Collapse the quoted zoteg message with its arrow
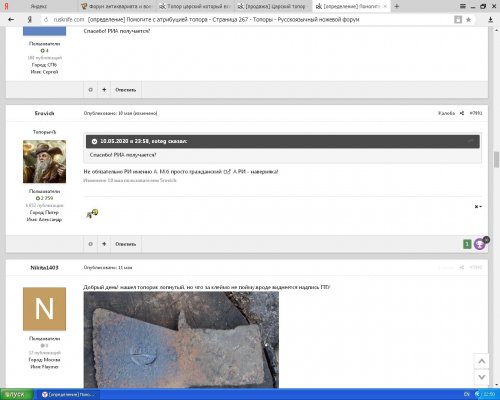This screenshot has width=500, height=400. point(94,141)
